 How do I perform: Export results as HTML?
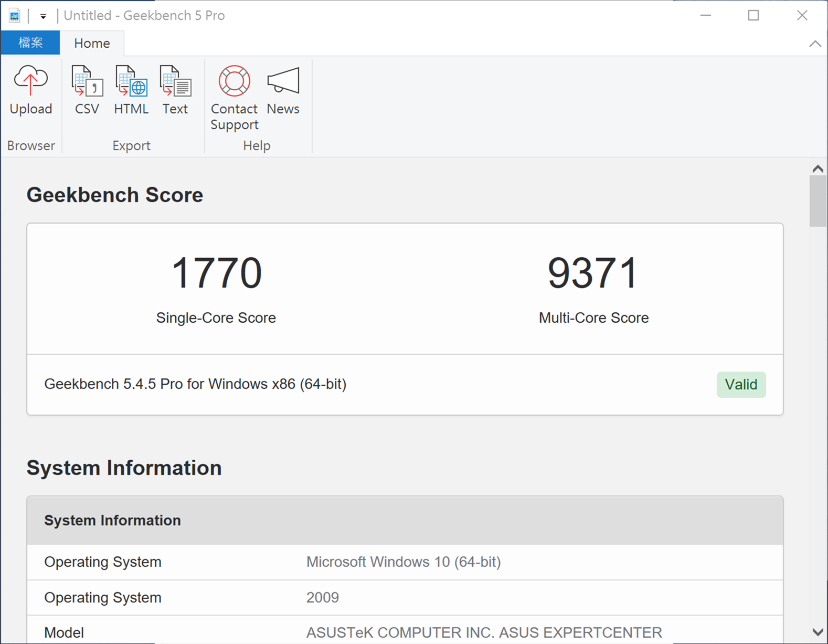pos(131,89)
